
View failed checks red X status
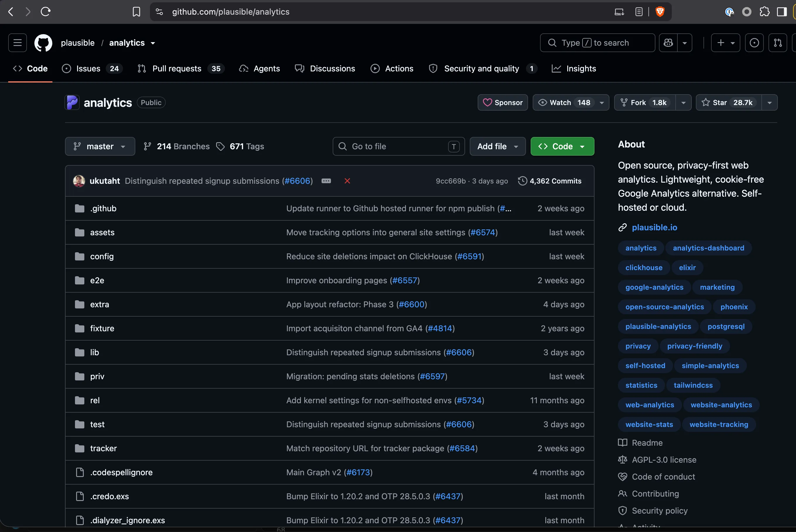pyautogui.click(x=347, y=181)
